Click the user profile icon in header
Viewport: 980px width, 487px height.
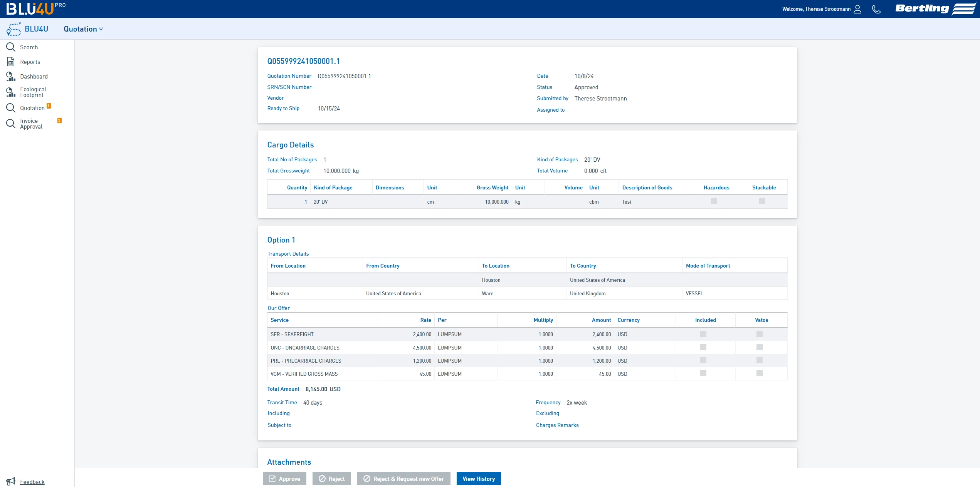(857, 9)
